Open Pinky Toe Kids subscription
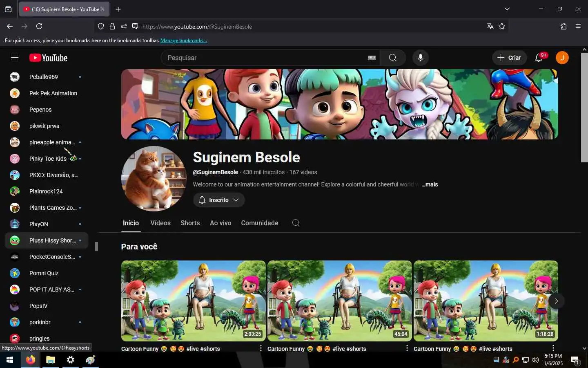Screen dimensions: 588x368 [47, 159]
